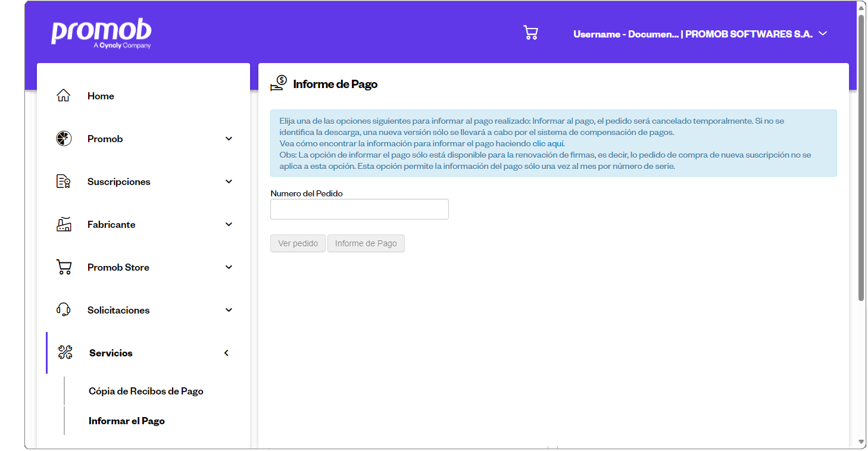The height and width of the screenshot is (451, 868).
Task: Click the 'Informe de Pago' page title
Action: (335, 84)
